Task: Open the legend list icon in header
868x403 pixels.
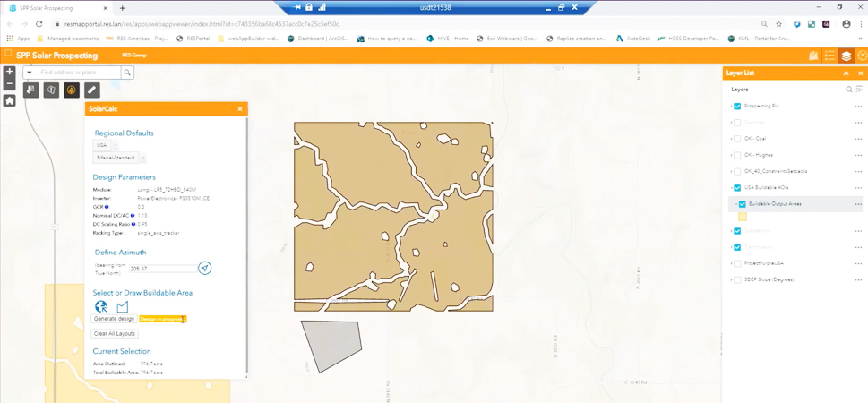Action: click(829, 56)
